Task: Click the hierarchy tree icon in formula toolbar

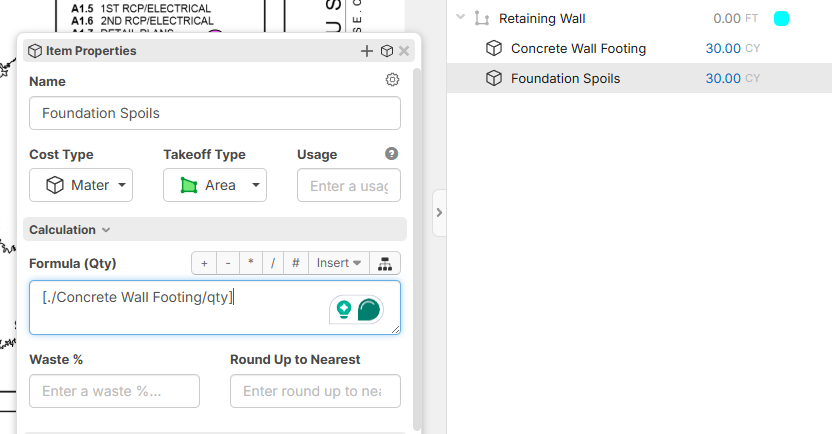Action: (x=385, y=263)
